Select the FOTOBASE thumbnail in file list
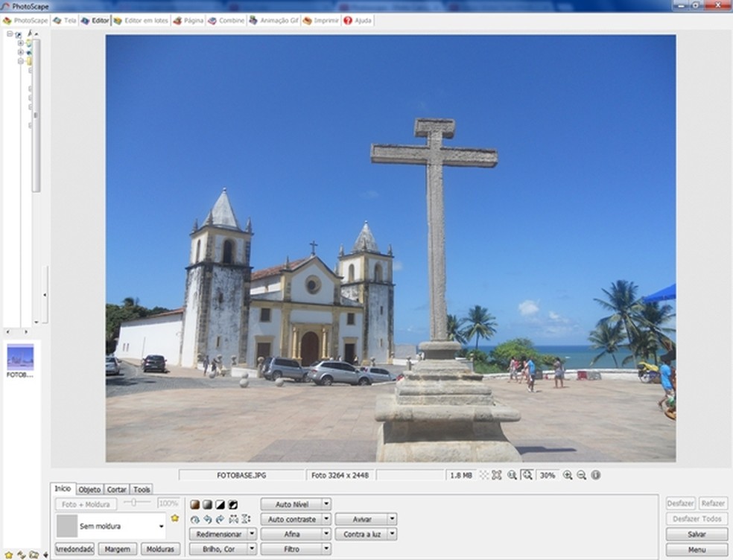Image resolution: width=733 pixels, height=560 pixels. pyautogui.click(x=20, y=357)
